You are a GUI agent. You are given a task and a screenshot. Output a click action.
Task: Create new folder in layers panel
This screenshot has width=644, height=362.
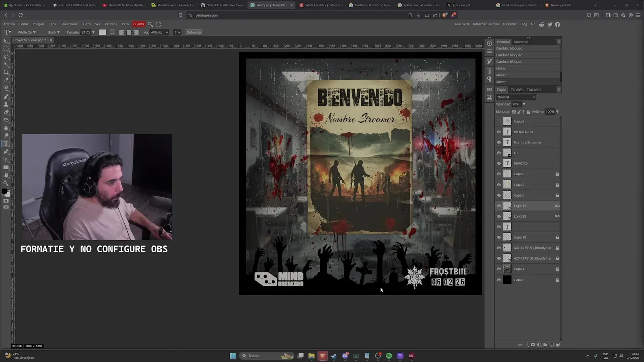(x=545, y=345)
